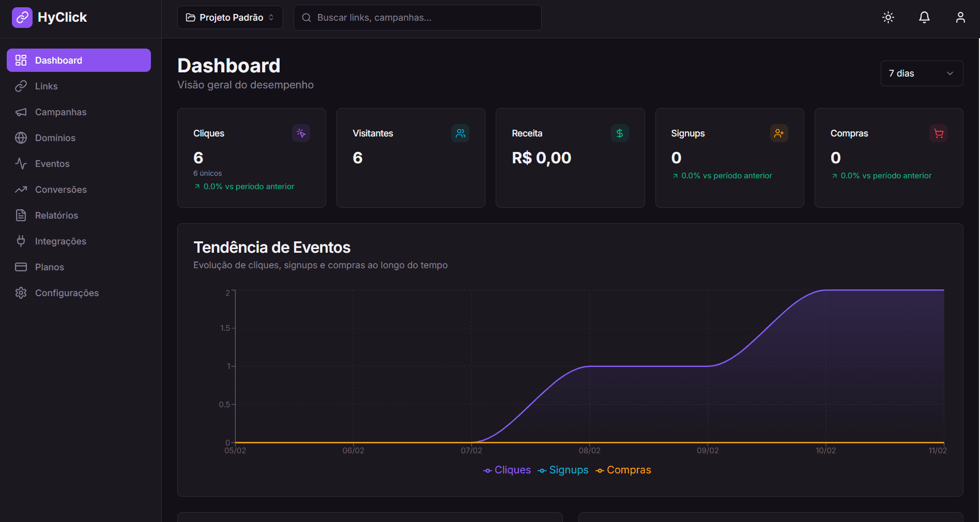Open the notifications bell
Viewport: 980px width, 522px height.
pyautogui.click(x=924, y=17)
